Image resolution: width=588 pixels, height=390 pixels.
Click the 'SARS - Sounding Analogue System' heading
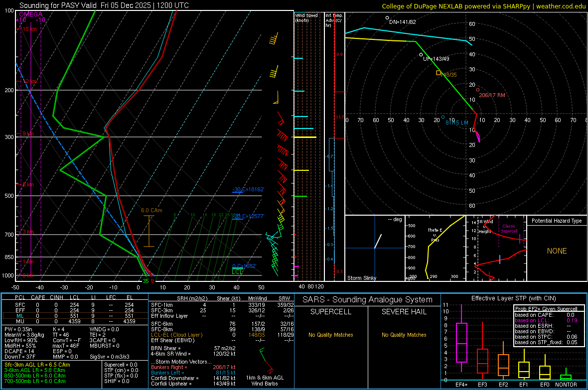(x=368, y=300)
